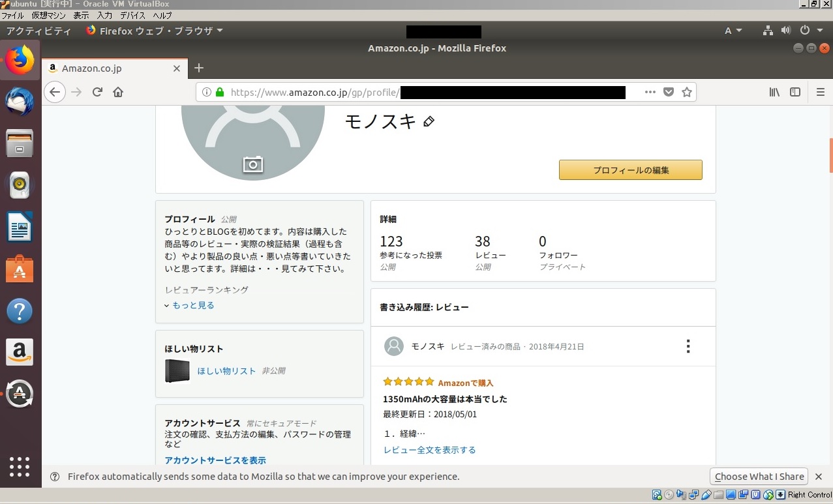Image resolution: width=833 pixels, height=504 pixels.
Task: Click review title 1350mAhの大容量は本当でした
Action: [445, 398]
